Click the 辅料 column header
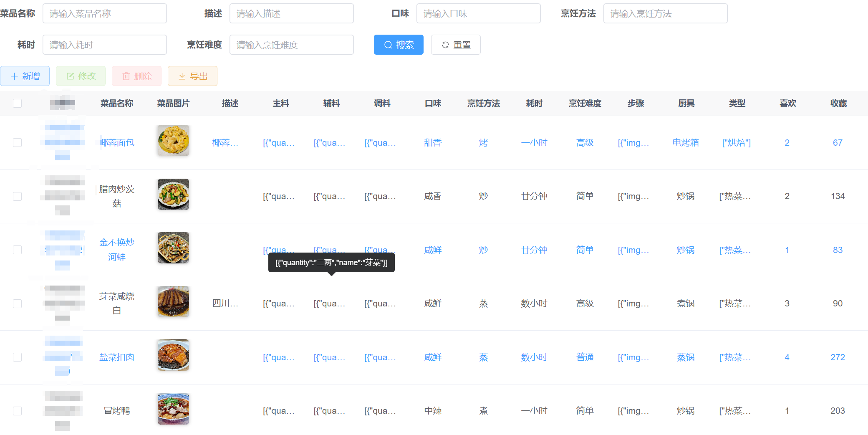 click(x=331, y=103)
